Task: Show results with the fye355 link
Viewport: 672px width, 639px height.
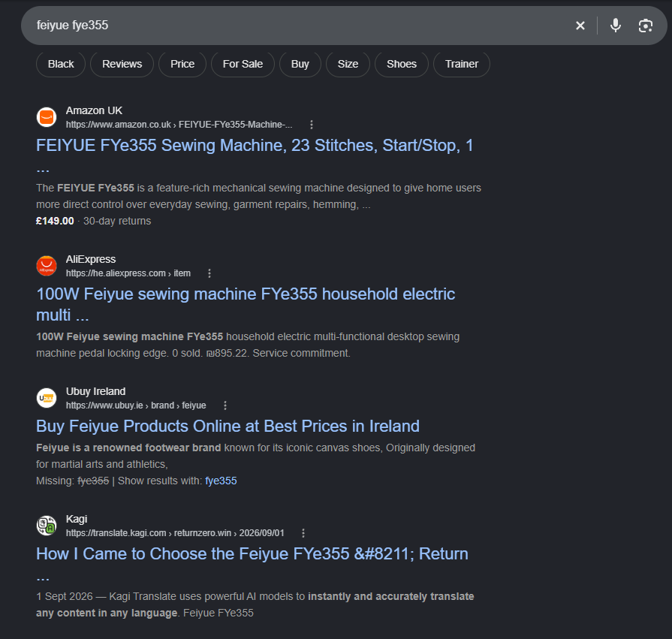Action: tap(221, 481)
